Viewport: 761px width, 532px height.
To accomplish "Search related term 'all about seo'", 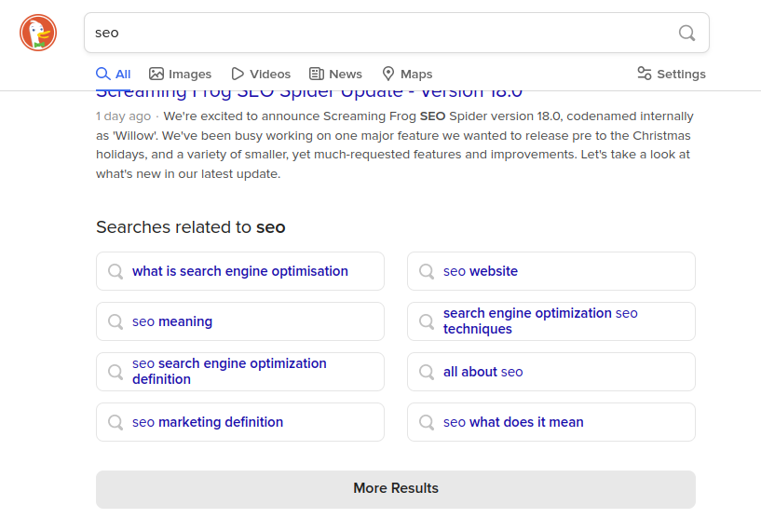I will click(x=551, y=372).
